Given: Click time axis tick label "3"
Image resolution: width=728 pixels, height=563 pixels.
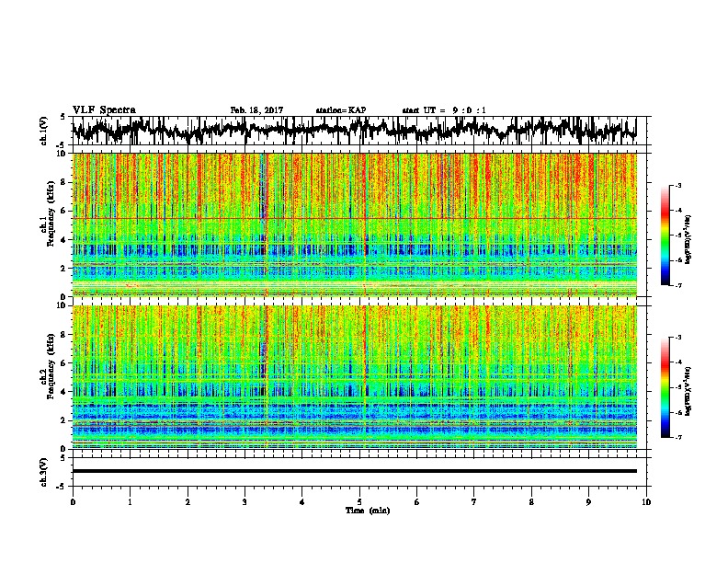Looking at the screenshot, I should 245,502.
